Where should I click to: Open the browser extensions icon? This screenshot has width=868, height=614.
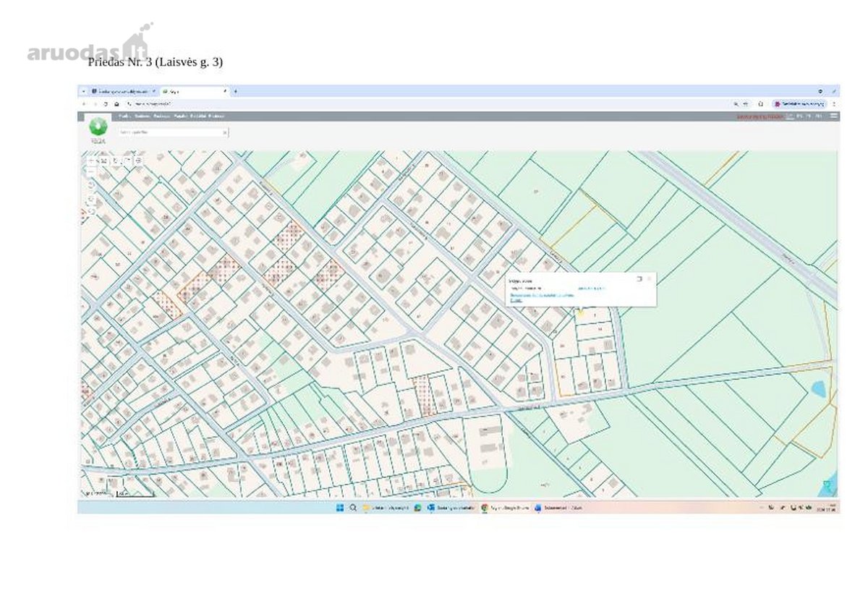pos(760,103)
